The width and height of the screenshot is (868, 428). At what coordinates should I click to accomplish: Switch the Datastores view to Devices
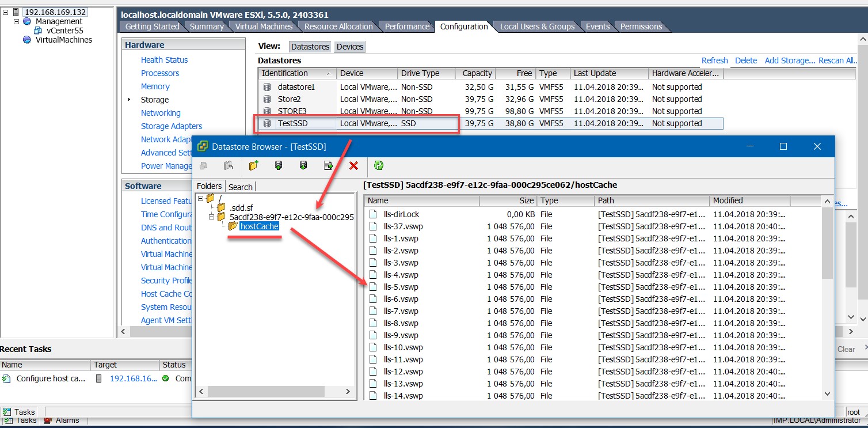pos(349,47)
